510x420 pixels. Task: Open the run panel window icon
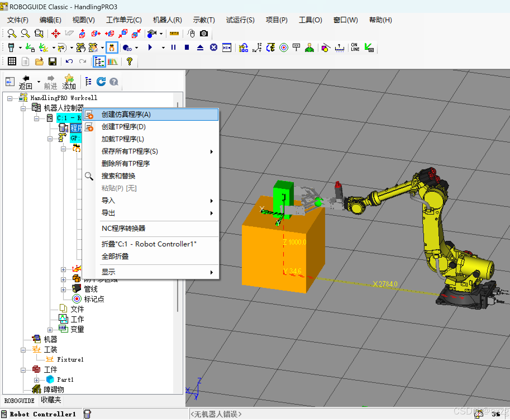coord(227,48)
